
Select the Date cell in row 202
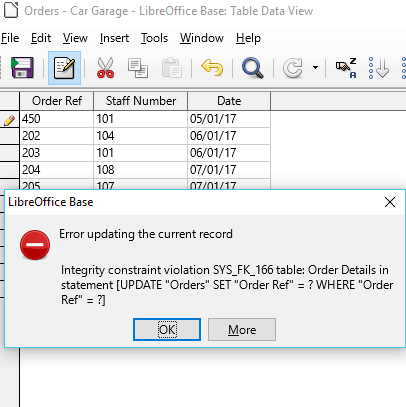click(x=229, y=136)
